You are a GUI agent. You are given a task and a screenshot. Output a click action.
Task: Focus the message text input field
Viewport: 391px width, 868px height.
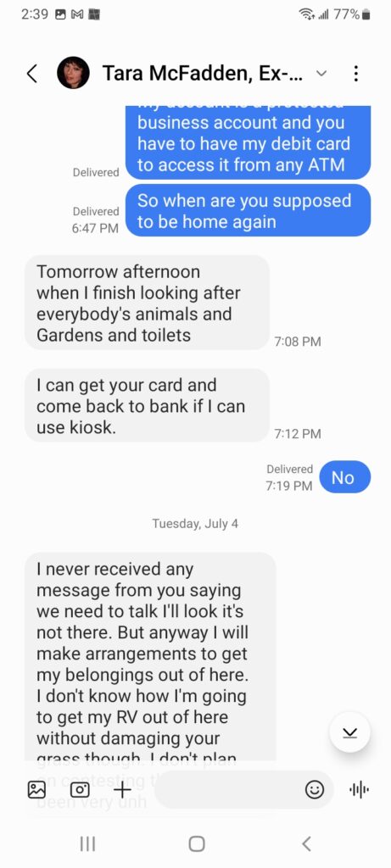point(227,790)
